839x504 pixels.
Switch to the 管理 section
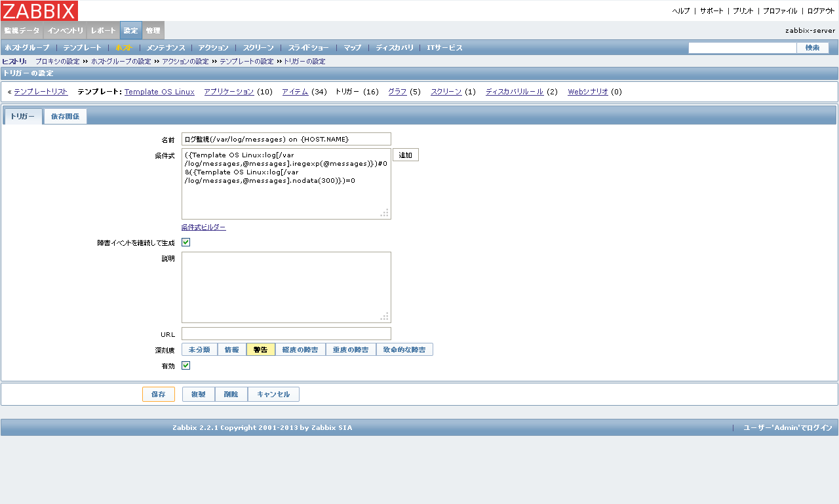click(x=152, y=30)
